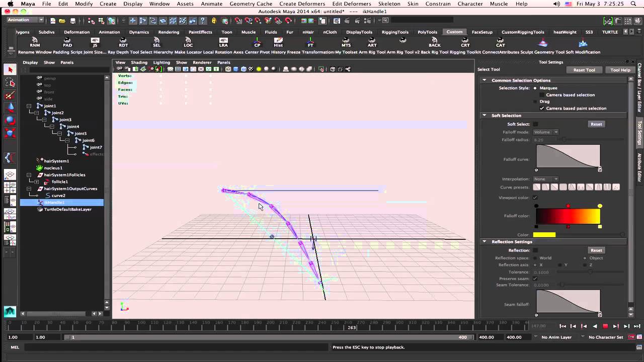Select the Paint Selection tool in toolbox

coord(10,95)
